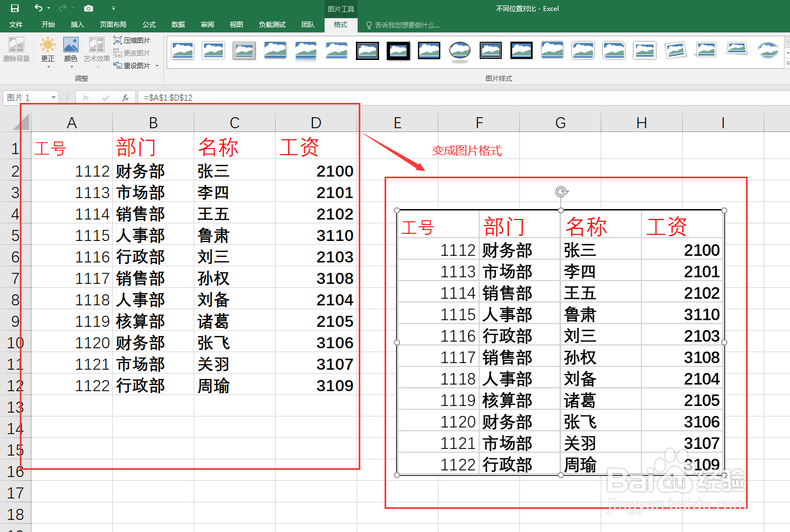Select the column D header

click(x=315, y=122)
